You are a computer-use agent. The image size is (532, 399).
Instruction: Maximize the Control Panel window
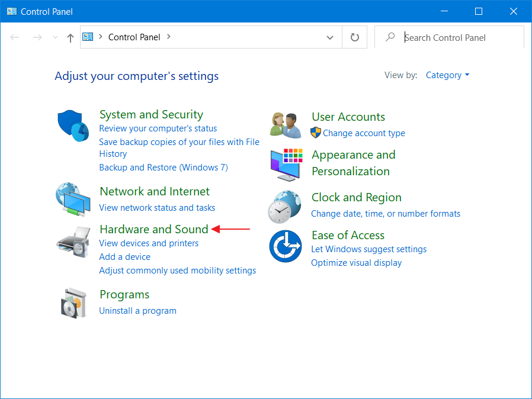point(479,11)
